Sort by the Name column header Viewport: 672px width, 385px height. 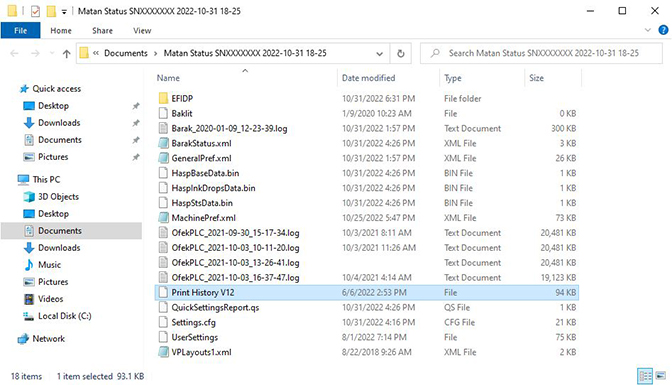pyautogui.click(x=168, y=78)
